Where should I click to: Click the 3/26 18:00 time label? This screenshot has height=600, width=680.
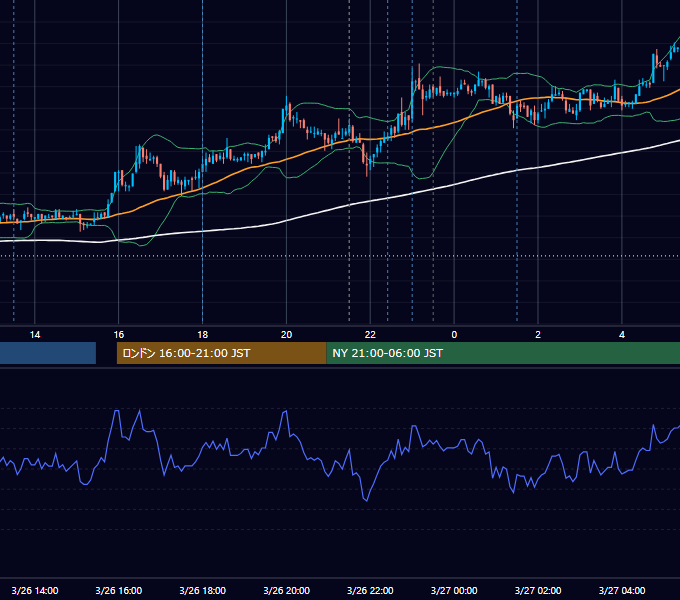coord(203,590)
